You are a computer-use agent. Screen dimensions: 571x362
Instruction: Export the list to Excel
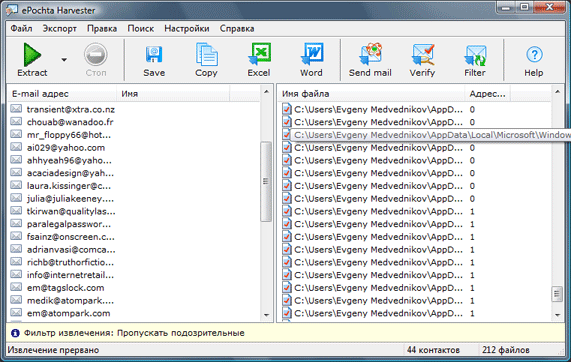pyautogui.click(x=259, y=60)
